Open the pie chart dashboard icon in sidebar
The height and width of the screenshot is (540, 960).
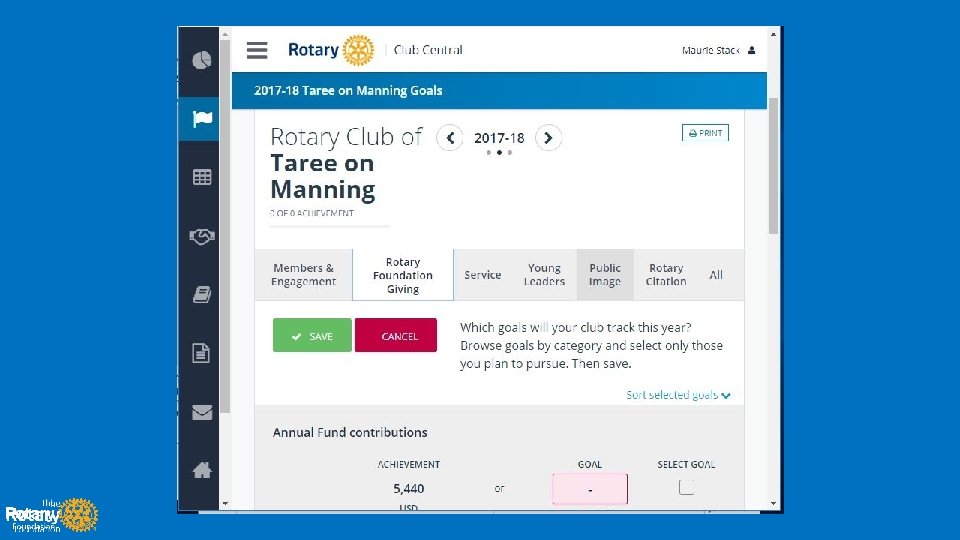(201, 60)
